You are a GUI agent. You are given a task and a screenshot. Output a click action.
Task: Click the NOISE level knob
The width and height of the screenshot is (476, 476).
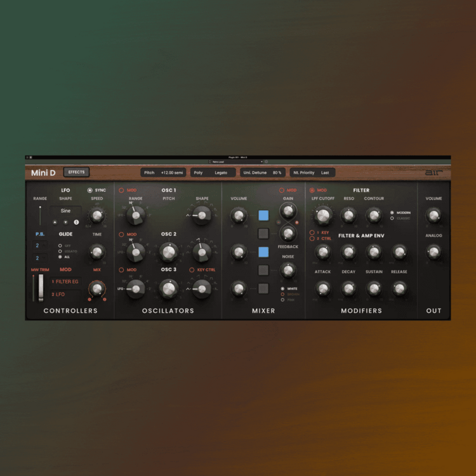coord(288,270)
